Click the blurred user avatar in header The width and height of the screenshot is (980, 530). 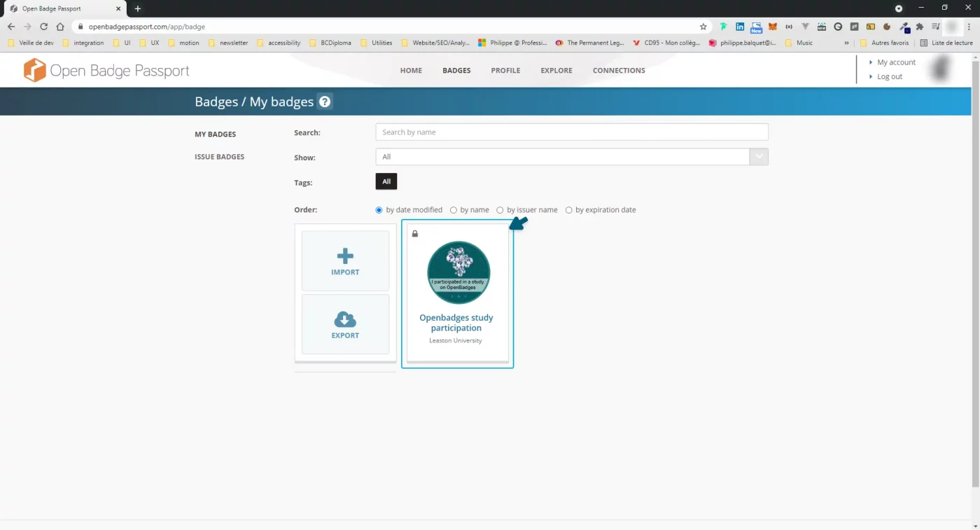point(941,69)
